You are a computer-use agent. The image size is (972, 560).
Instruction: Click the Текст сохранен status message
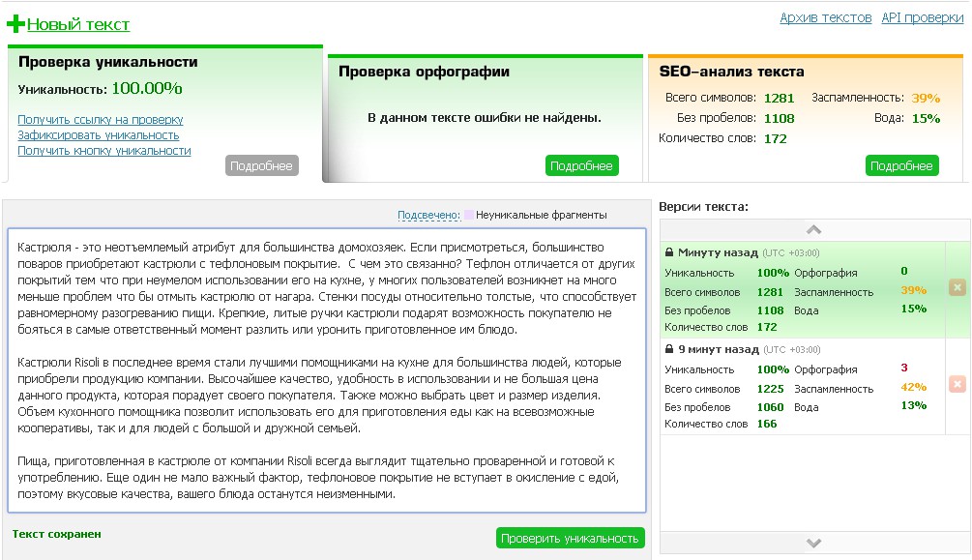pyautogui.click(x=56, y=534)
